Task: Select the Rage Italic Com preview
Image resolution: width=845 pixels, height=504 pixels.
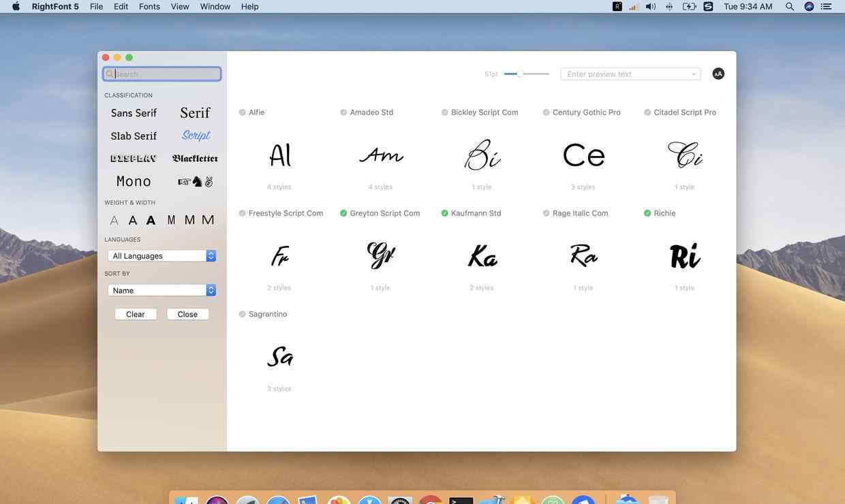Action: click(584, 256)
